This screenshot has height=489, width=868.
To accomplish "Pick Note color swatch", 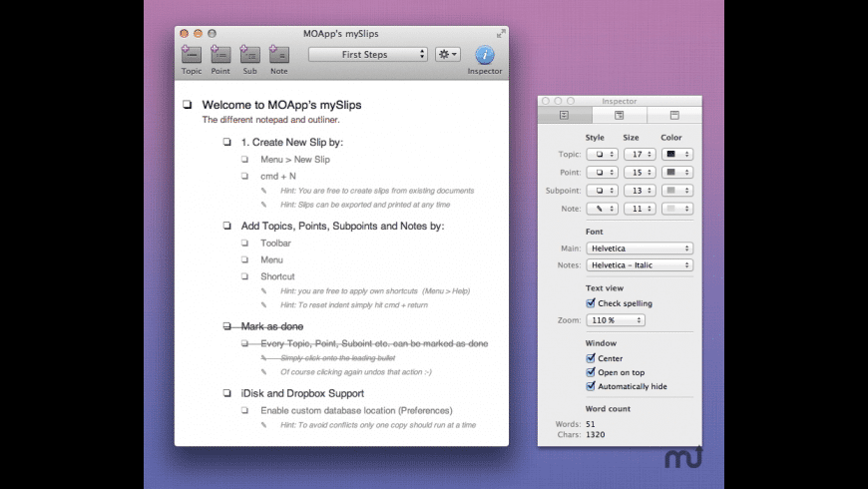I will [677, 209].
